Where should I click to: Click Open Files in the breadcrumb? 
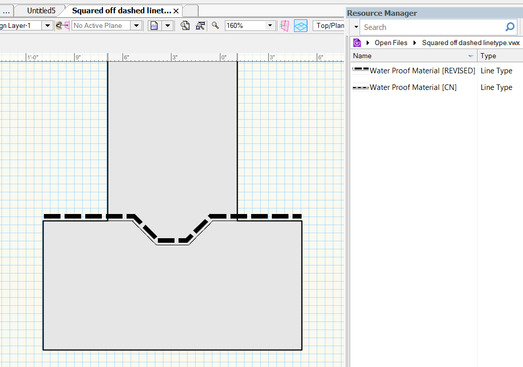[391, 43]
